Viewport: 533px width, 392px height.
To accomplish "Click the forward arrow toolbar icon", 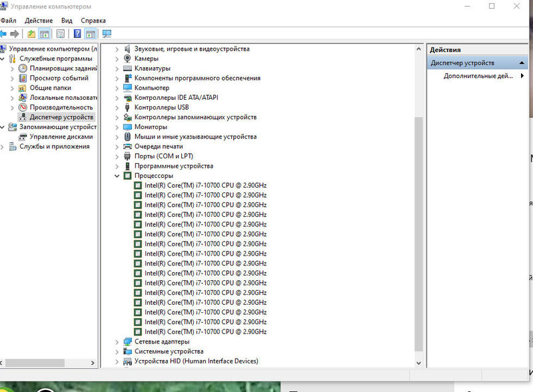I will tap(14, 33).
